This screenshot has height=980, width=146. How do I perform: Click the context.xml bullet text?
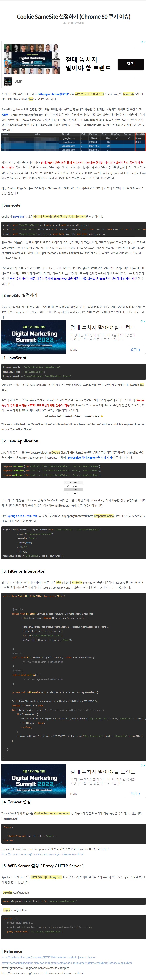click(x=10, y=818)
